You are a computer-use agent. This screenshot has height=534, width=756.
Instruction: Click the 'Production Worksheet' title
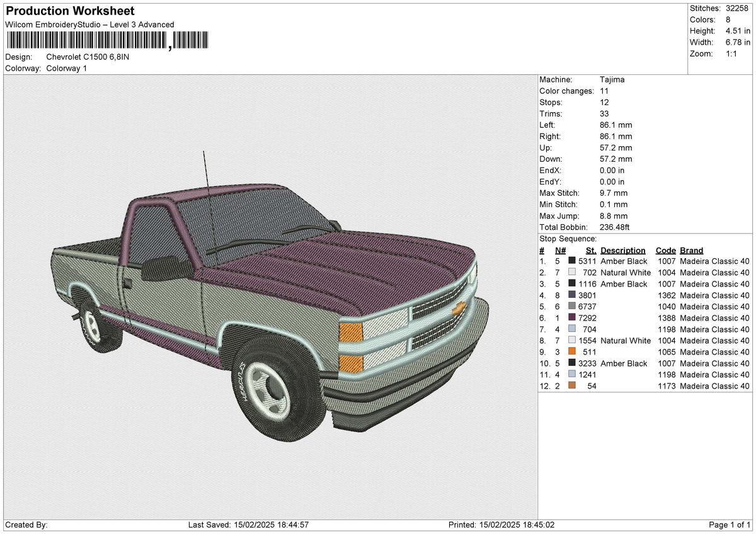(x=70, y=11)
